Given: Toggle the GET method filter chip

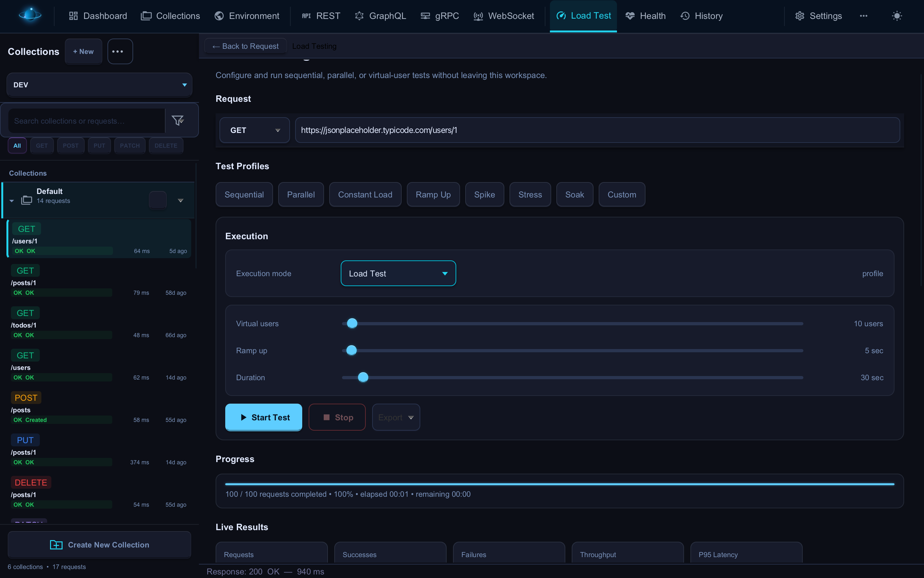Looking at the screenshot, I should click(x=42, y=146).
